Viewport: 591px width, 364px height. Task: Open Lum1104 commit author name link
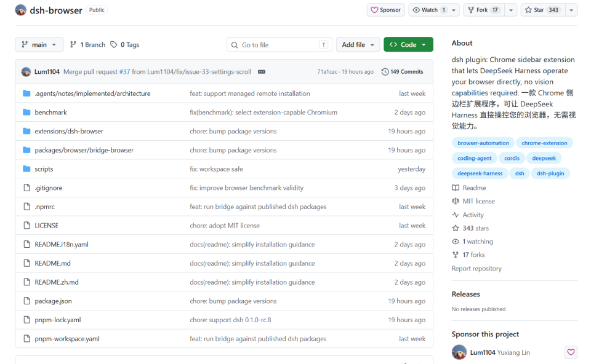(x=47, y=71)
